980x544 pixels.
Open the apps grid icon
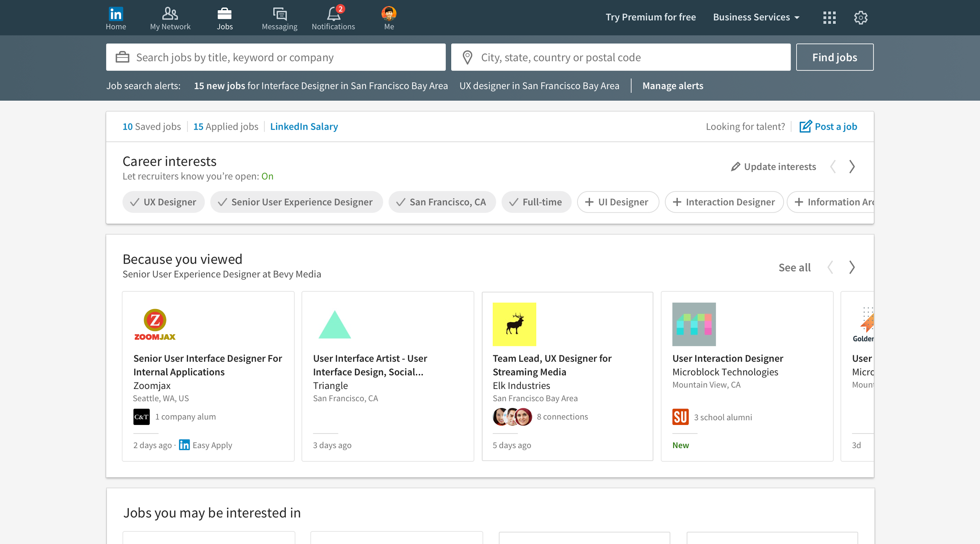click(x=829, y=18)
